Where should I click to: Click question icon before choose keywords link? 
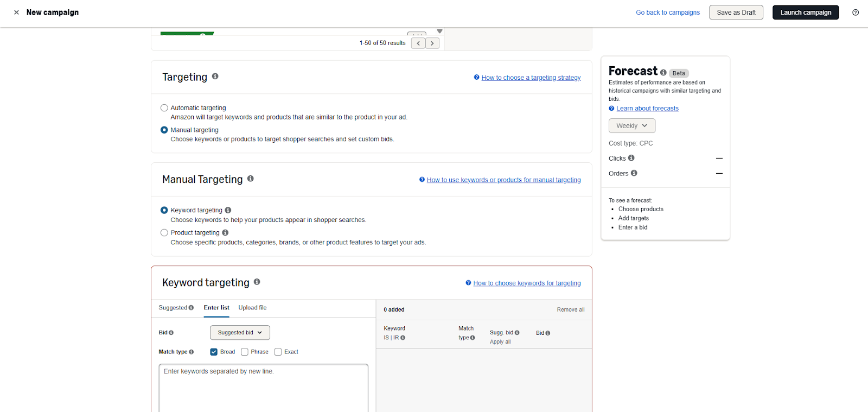pyautogui.click(x=468, y=283)
